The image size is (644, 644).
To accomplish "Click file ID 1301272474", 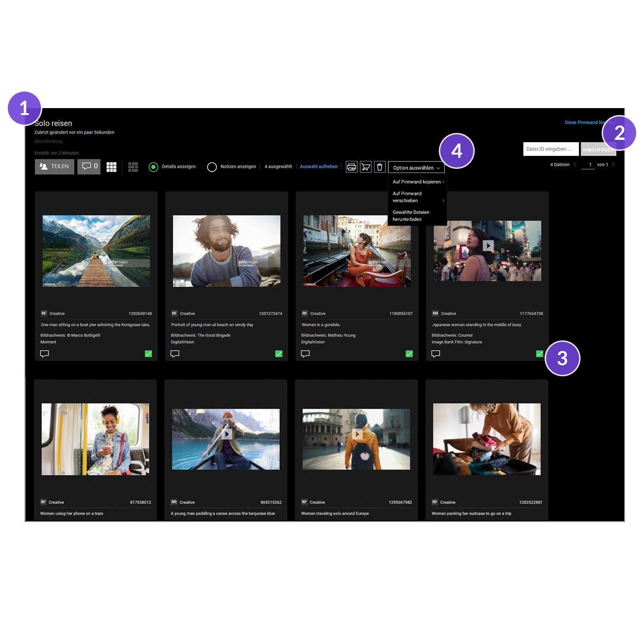I will tap(270, 314).
